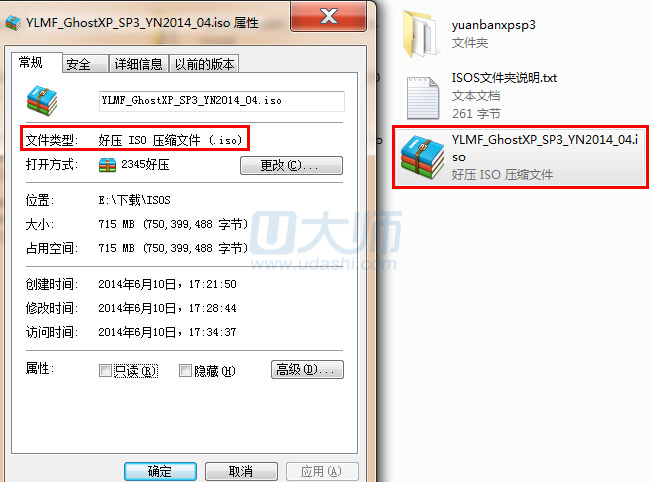Select the yuanbanxpsp3 folder icon
The image size is (652, 482).
(x=421, y=34)
